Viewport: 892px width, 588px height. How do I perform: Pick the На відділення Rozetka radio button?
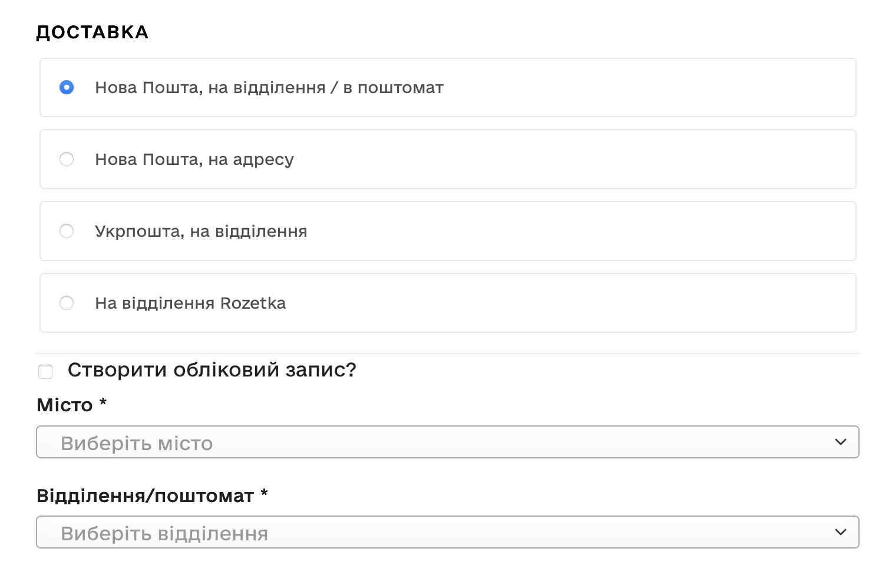pyautogui.click(x=67, y=303)
